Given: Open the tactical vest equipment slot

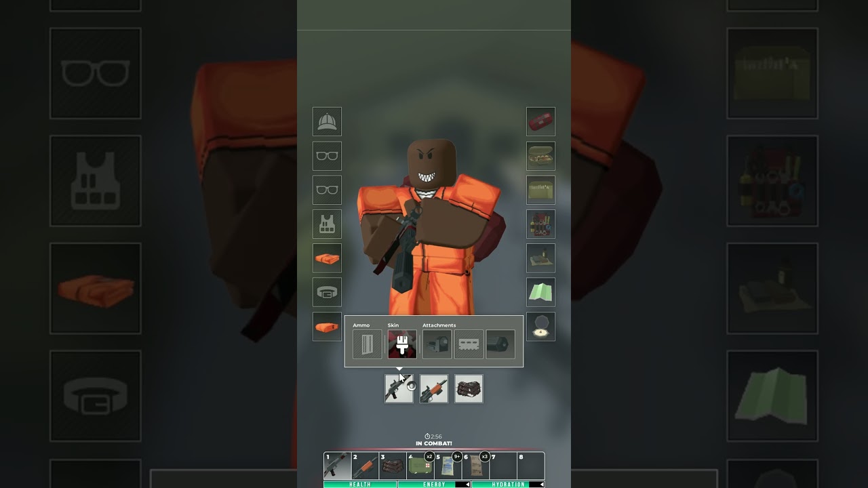Looking at the screenshot, I should point(327,224).
